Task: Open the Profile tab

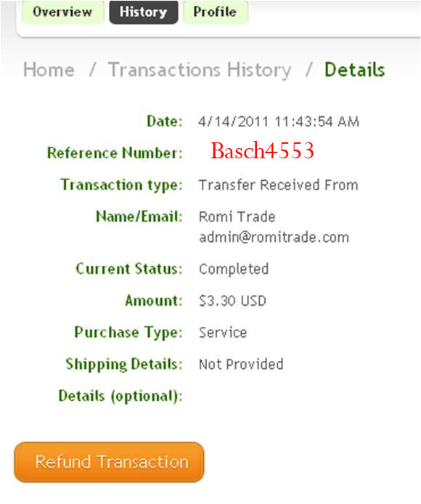Action: [x=216, y=12]
